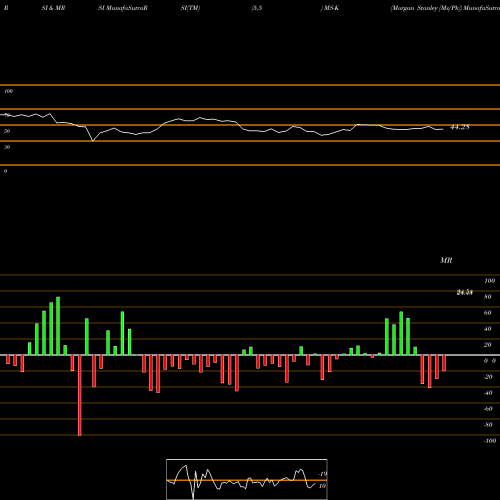Click the '(5,5' parameter text
This screenshot has width=500, height=500.
pyautogui.click(x=257, y=8)
